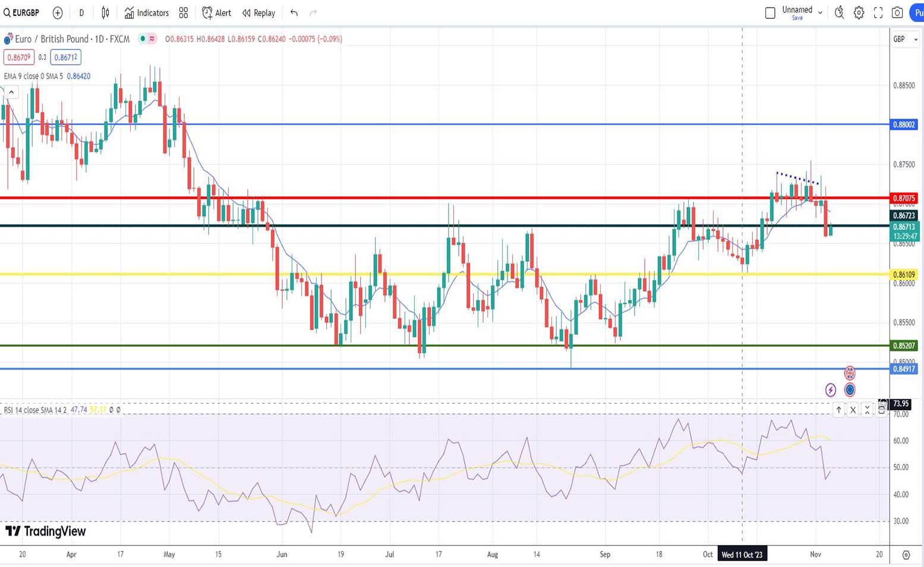This screenshot has width=924, height=567.
Task: Take a chart snapshot with camera icon
Action: 897,12
